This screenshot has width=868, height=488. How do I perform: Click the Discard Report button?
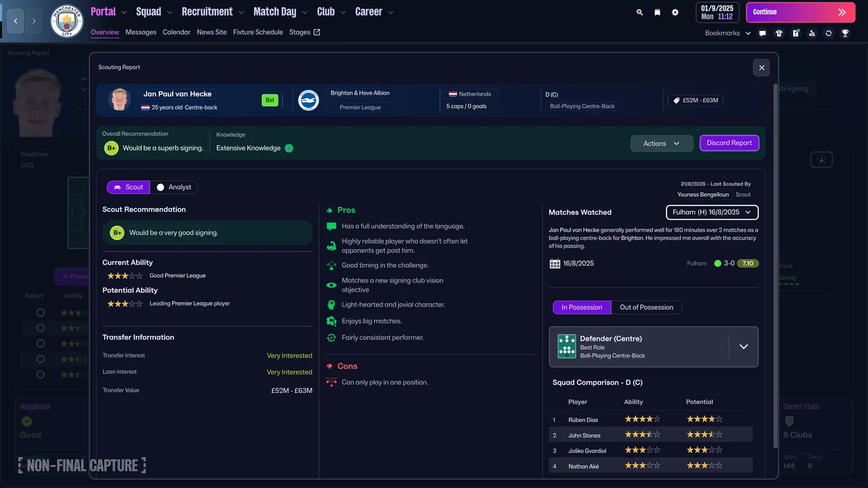pos(729,143)
